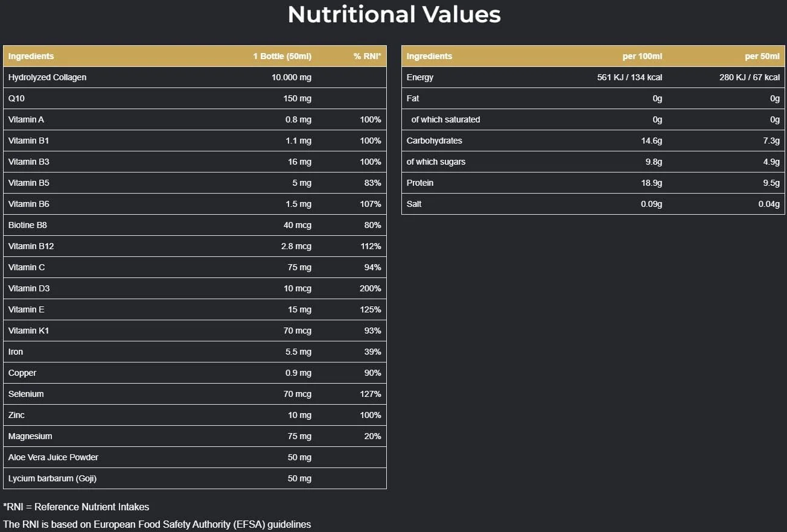This screenshot has width=787, height=532.
Task: Click the Vitamin D3 200% value
Action: coord(370,288)
